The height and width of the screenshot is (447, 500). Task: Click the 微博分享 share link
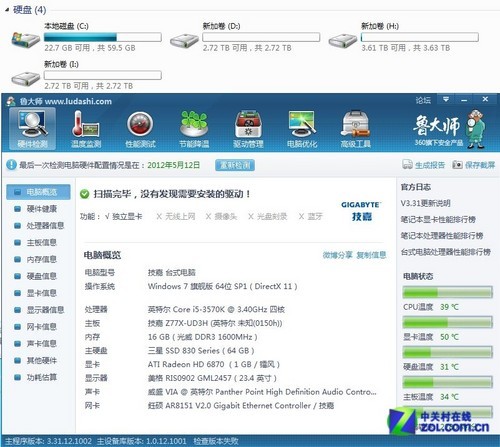click(337, 255)
